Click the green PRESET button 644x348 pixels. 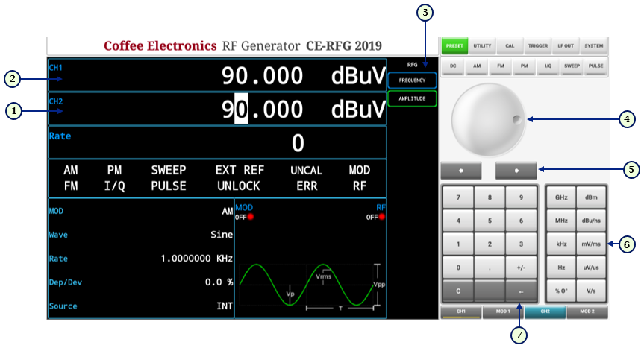coord(454,45)
